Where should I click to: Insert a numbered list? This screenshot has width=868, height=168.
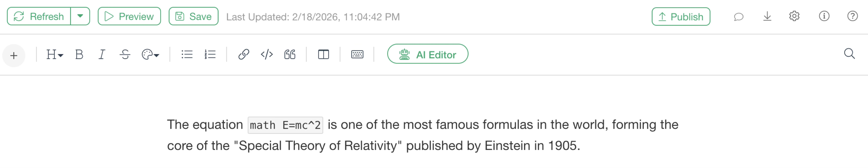pyautogui.click(x=210, y=54)
